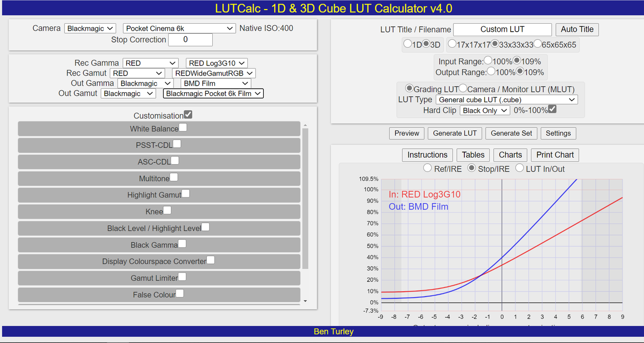Open the Out Gamut Blackmagic dropdown
Viewport: 644px width, 343px height.
pyautogui.click(x=128, y=93)
